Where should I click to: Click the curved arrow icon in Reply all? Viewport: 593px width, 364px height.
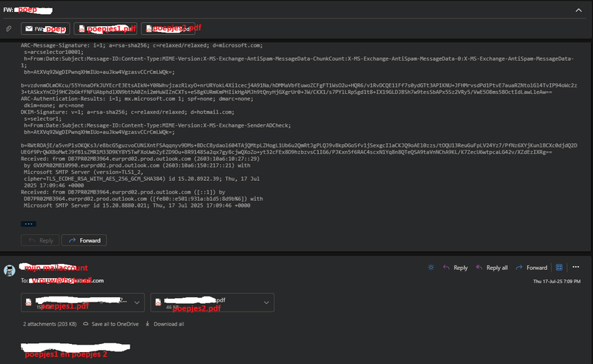[479, 268]
